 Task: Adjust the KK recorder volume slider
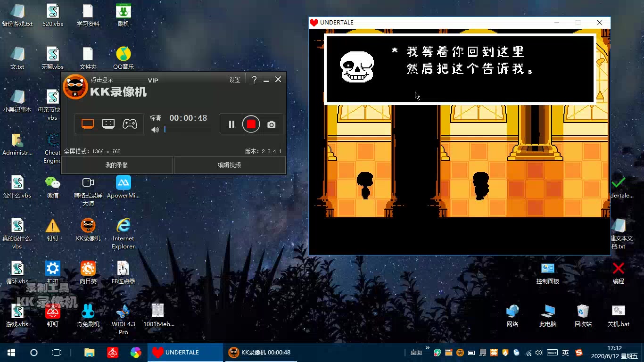click(165, 129)
